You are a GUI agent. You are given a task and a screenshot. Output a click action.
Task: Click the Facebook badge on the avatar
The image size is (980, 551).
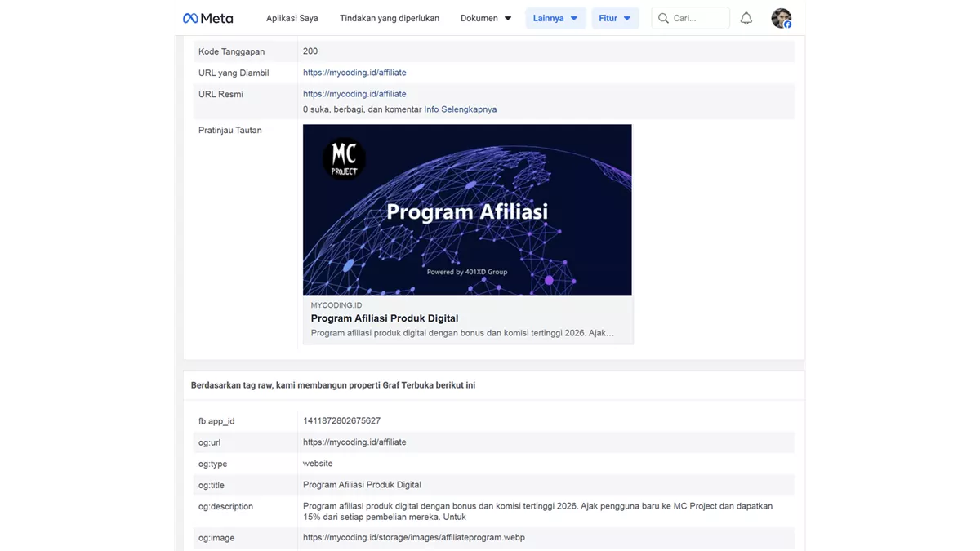pos(789,24)
